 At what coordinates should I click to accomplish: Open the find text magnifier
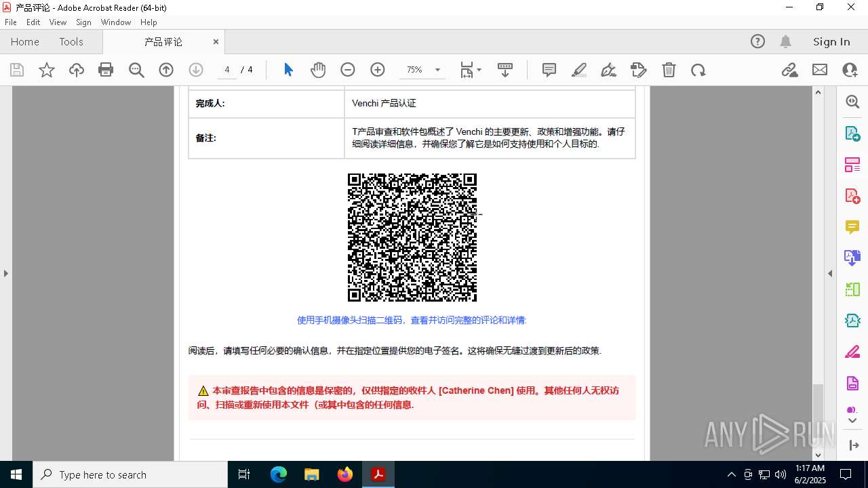click(136, 70)
